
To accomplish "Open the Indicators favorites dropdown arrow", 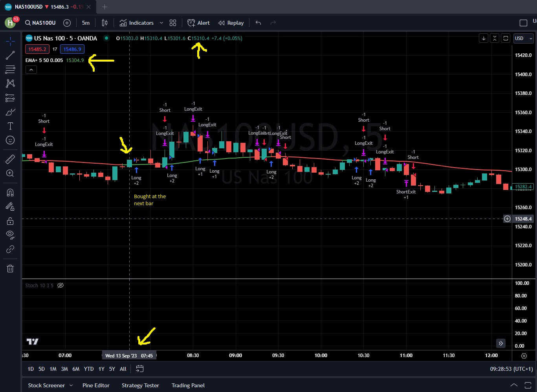I will pyautogui.click(x=161, y=23).
